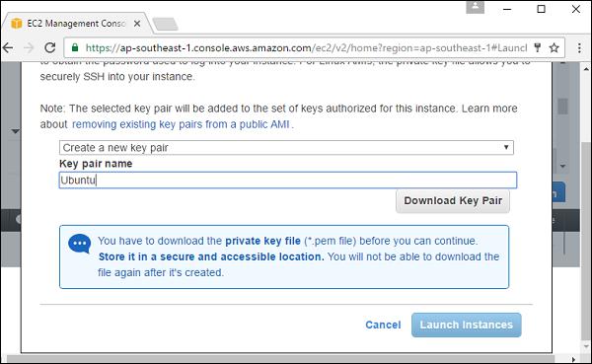
Task: Open the Chrome three-dot menu
Action: click(x=579, y=48)
